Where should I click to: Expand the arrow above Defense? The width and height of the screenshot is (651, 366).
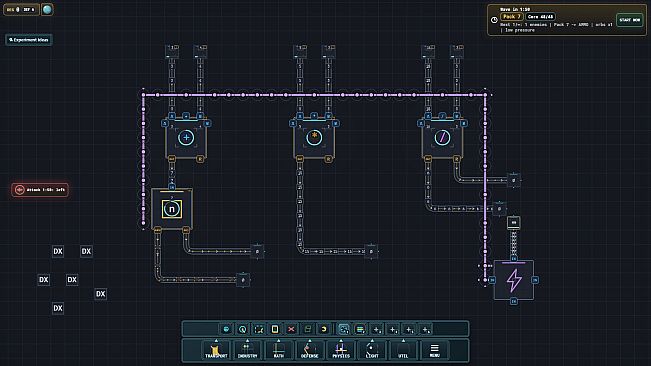pos(310,341)
